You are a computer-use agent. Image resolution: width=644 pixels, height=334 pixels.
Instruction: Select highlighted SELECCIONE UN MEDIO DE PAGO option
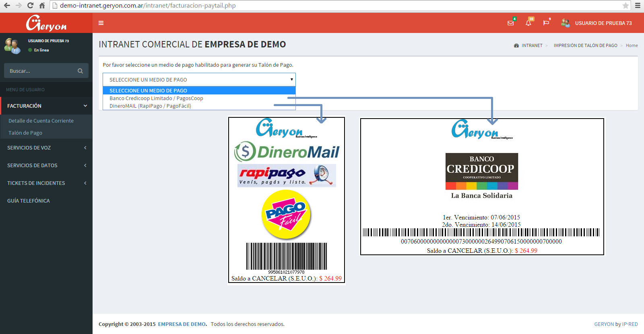(x=199, y=90)
